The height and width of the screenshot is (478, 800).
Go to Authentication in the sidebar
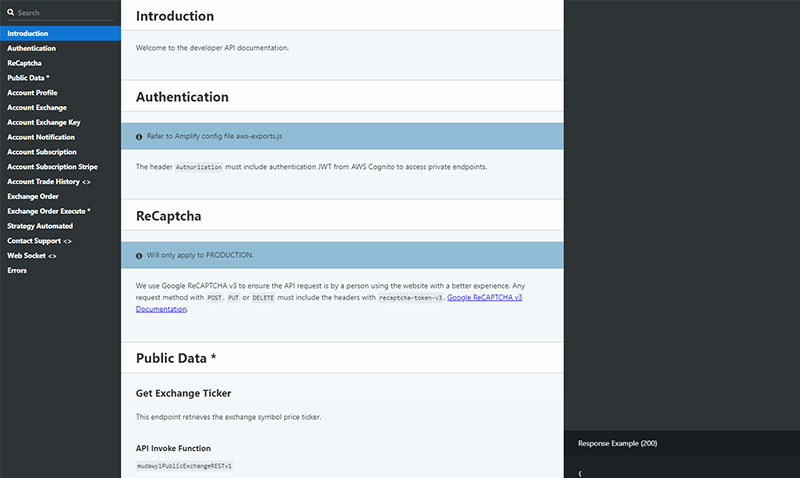[32, 48]
